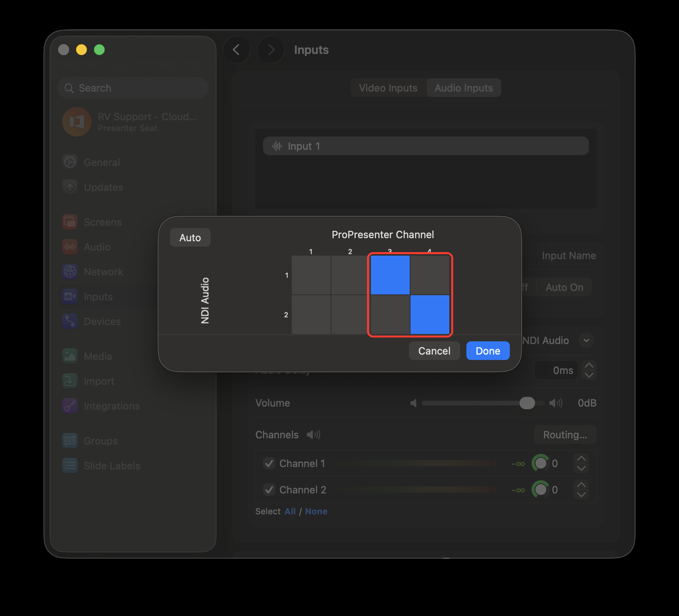Open the Routing... button

click(565, 435)
